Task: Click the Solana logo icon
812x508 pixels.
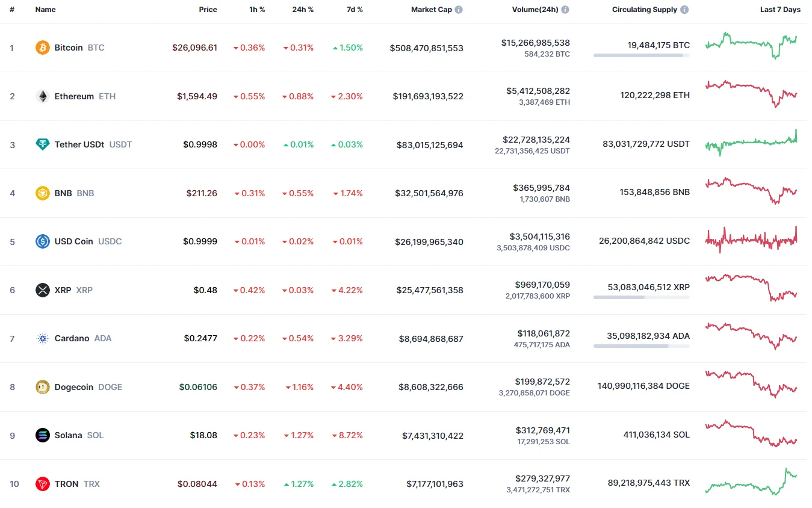Action: [43, 435]
